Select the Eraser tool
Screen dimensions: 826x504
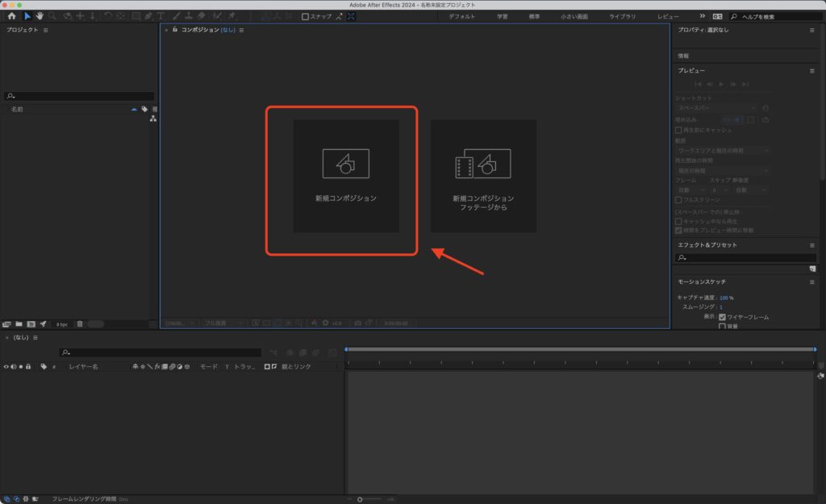201,16
